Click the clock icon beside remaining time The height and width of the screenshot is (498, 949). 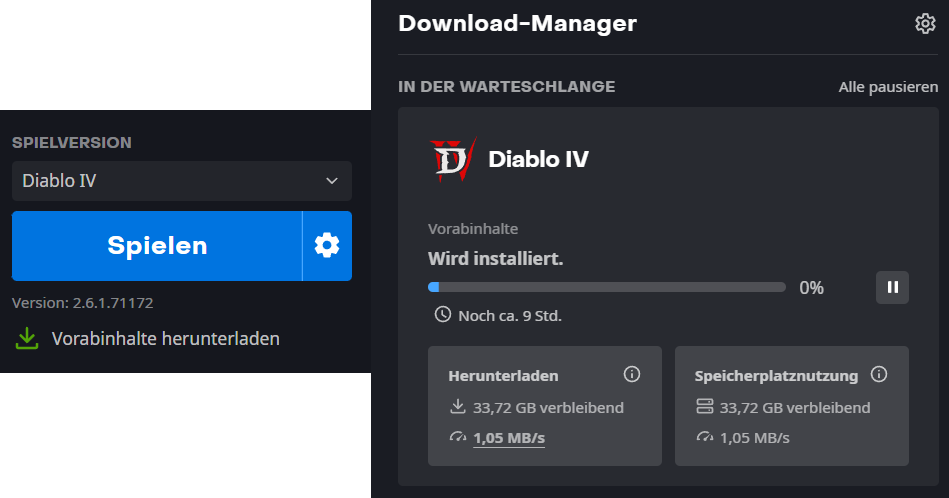click(x=442, y=315)
